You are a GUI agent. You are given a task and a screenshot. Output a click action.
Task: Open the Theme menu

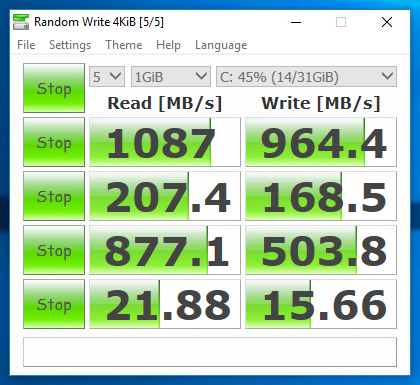[x=124, y=45]
